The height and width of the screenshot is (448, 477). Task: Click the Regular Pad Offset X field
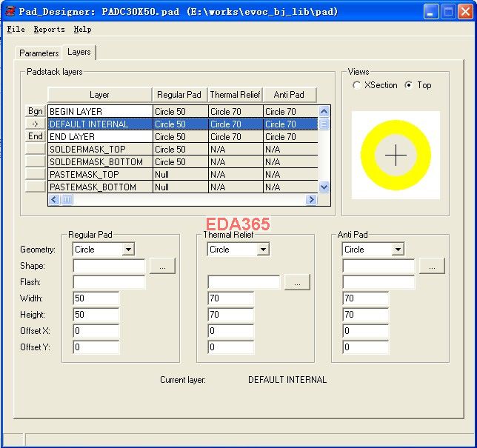(96, 331)
